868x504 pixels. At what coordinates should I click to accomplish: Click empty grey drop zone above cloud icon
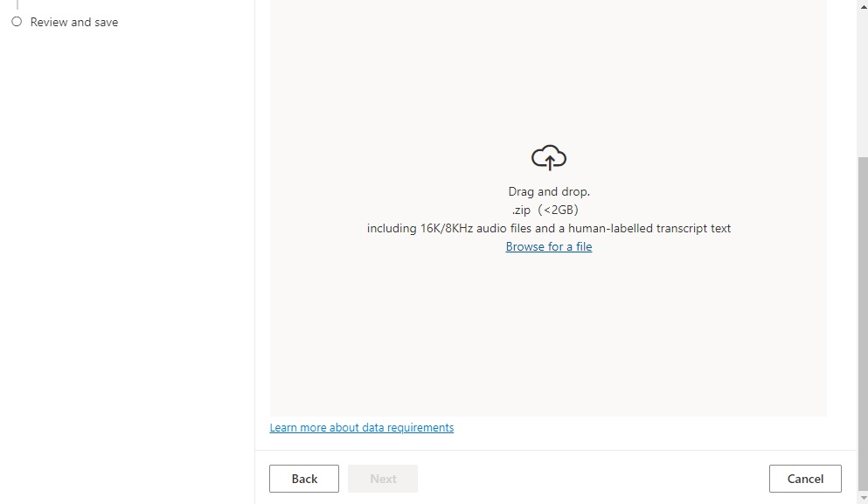[549, 70]
